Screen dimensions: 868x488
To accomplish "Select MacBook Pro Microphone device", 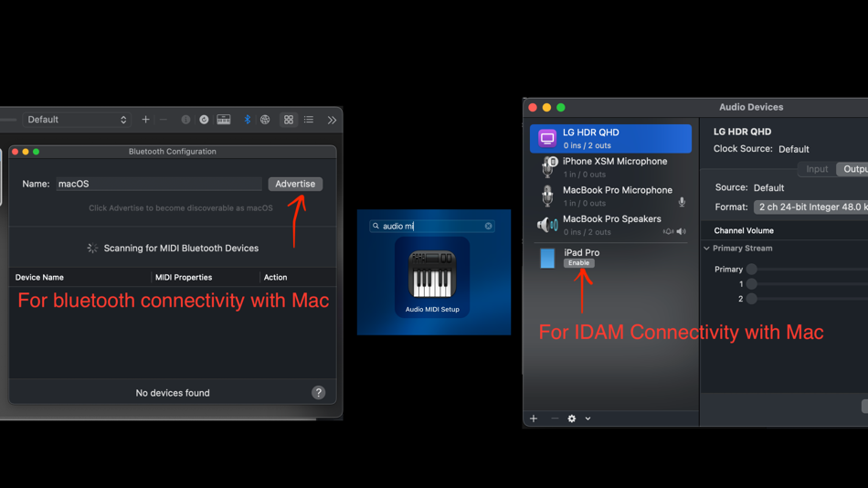I will (610, 196).
